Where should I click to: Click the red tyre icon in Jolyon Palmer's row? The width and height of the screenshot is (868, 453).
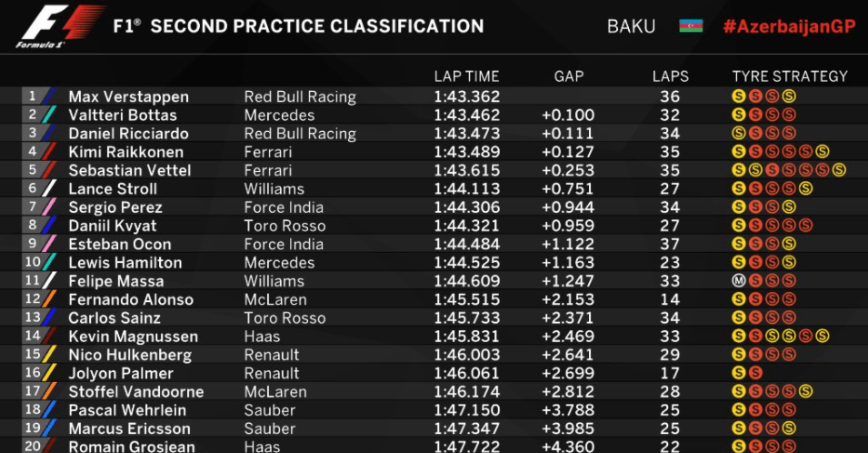(755, 373)
